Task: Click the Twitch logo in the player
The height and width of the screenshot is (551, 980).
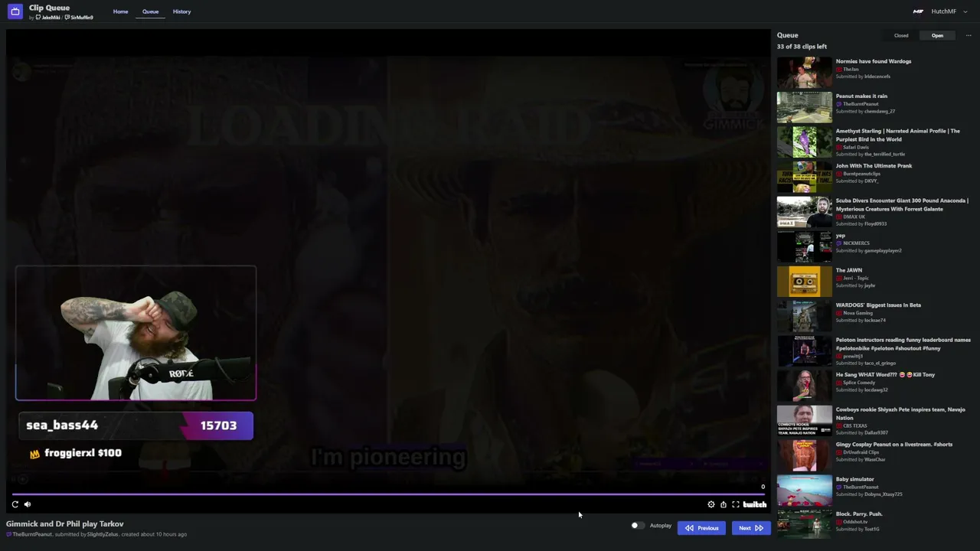Action: 755,504
